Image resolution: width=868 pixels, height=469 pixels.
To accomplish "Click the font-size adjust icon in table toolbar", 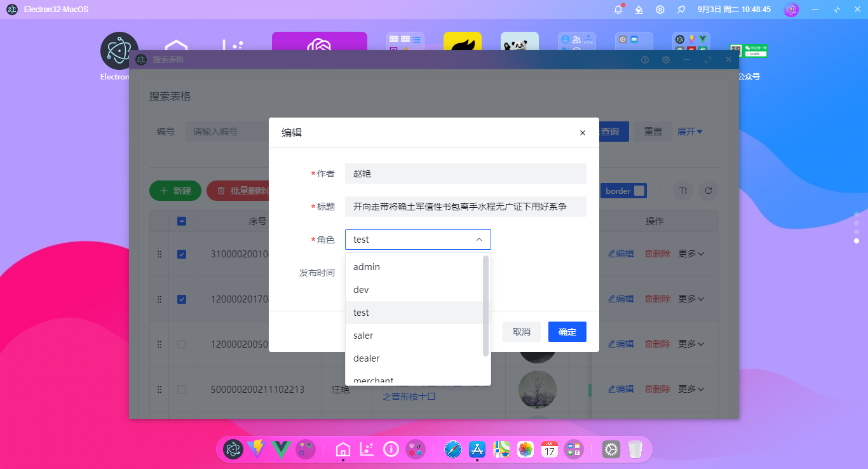I will point(683,190).
